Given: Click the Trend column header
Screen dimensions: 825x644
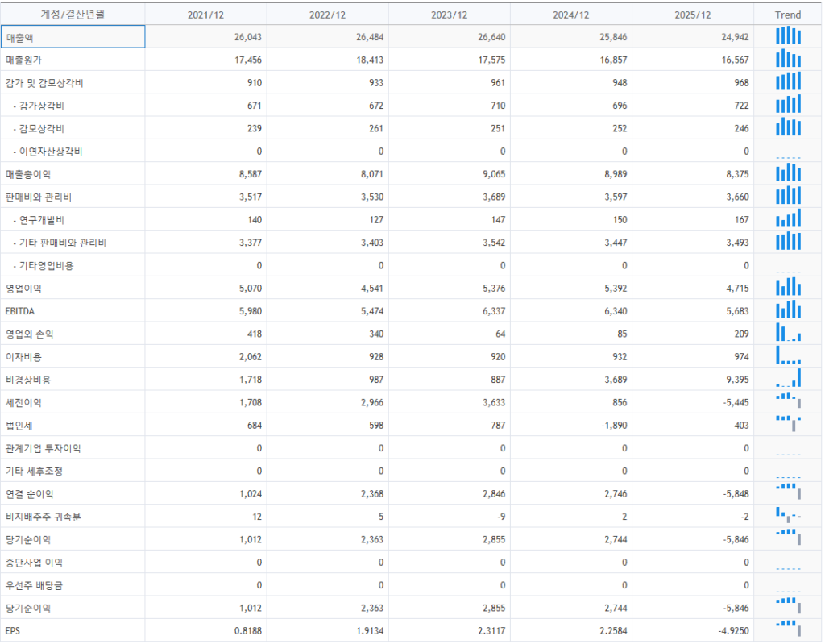Looking at the screenshot, I should tap(788, 15).
